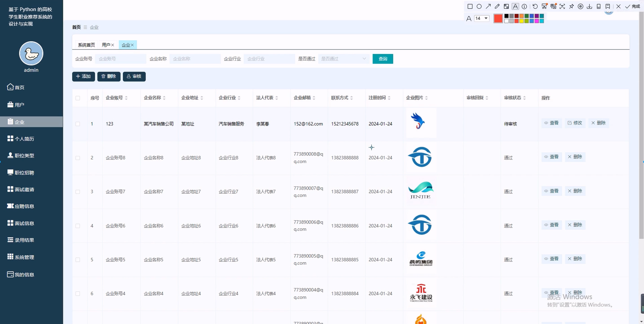Download the screenshot to file

click(589, 7)
